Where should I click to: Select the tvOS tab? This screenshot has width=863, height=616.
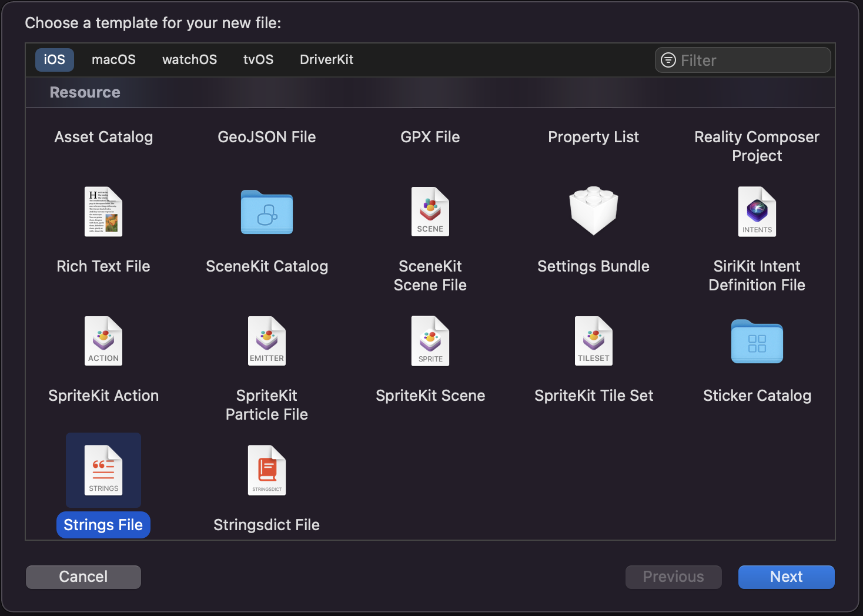(258, 60)
